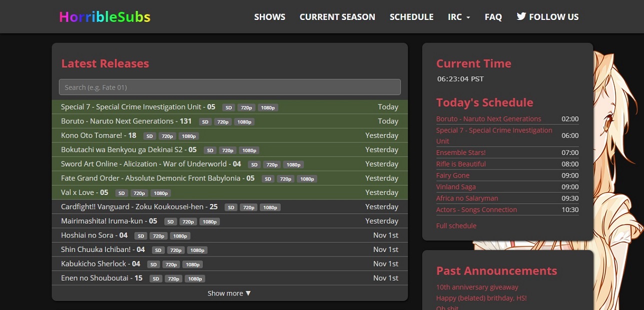644x310 pixels.
Task: Open Boruto link in Today's Schedule
Action: pyautogui.click(x=489, y=119)
